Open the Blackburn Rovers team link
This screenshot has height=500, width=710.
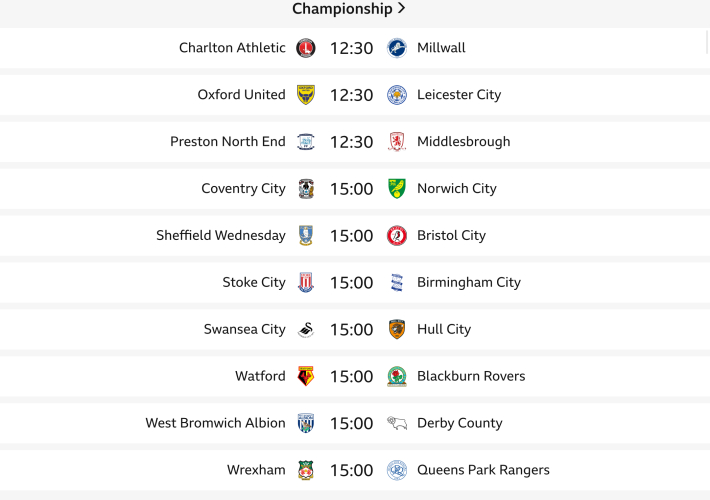coord(470,376)
